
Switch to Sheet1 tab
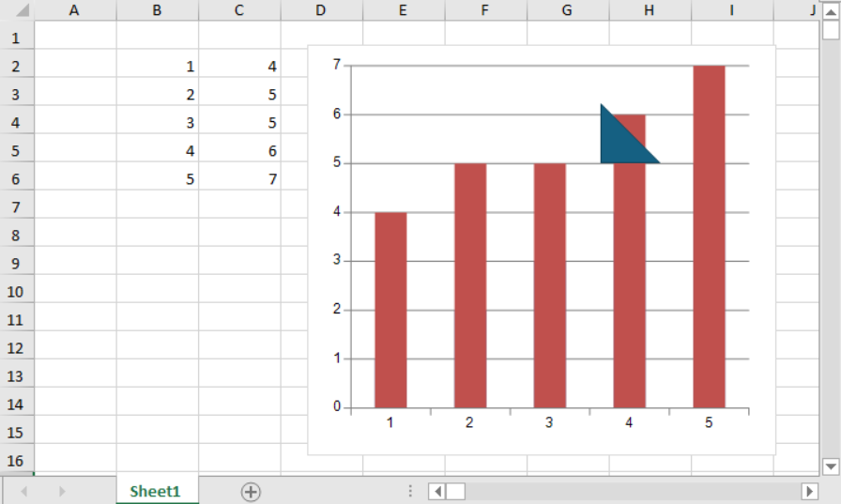pos(155,491)
